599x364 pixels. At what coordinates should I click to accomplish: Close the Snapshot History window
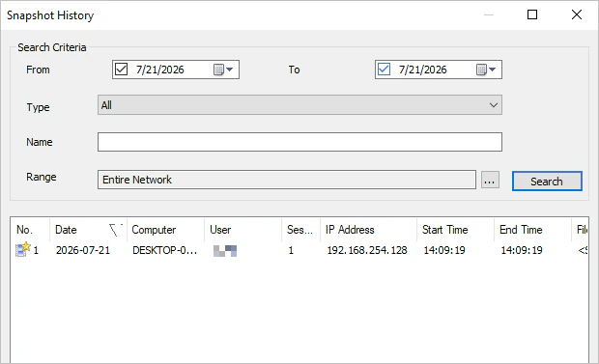(x=577, y=14)
